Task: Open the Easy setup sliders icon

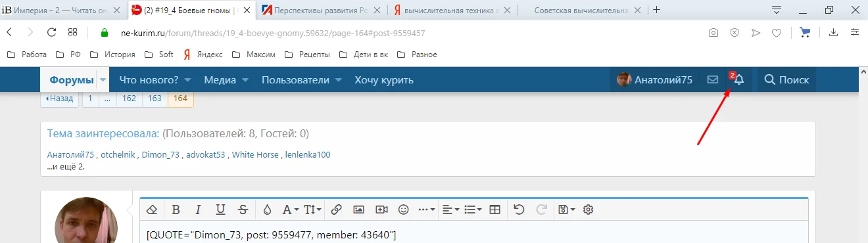Action: coord(855,32)
